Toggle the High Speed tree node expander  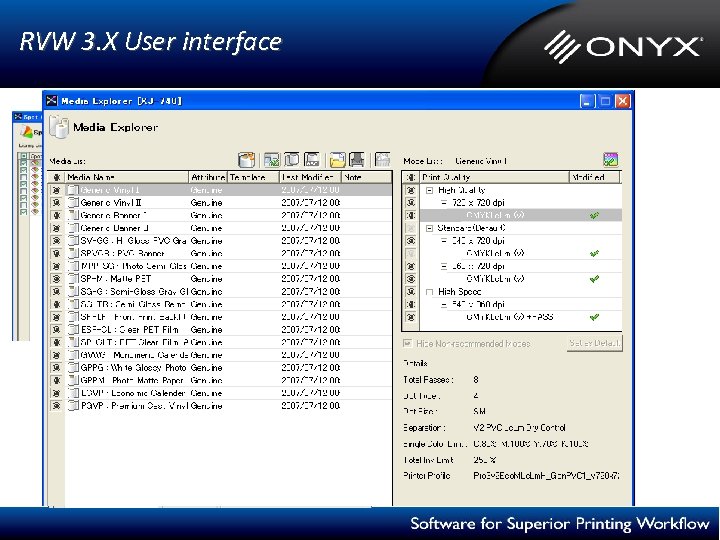[x=429, y=292]
